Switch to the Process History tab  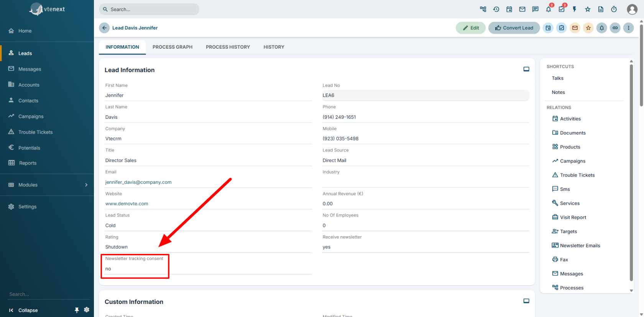228,47
